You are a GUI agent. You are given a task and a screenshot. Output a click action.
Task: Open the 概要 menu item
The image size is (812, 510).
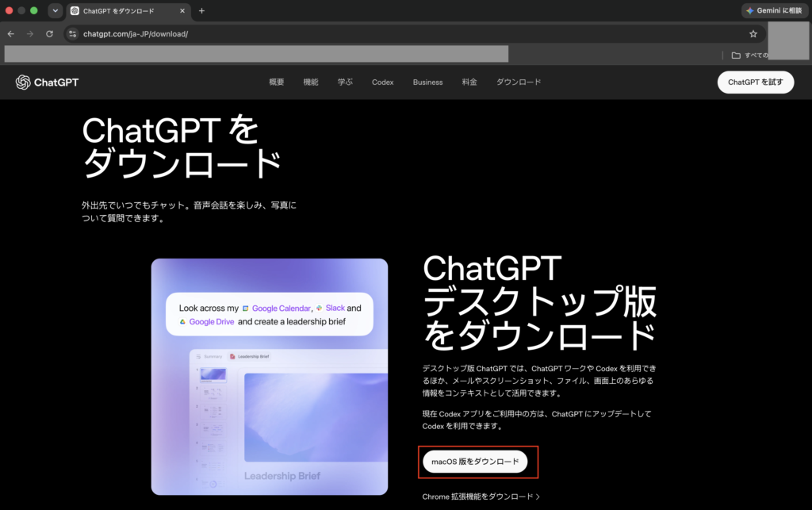277,82
